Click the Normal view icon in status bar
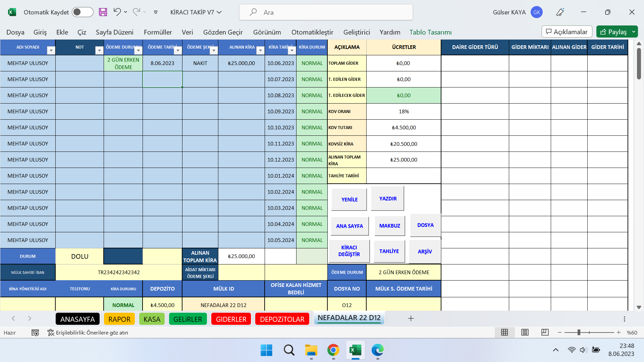644x362 pixels. pyautogui.click(x=504, y=332)
